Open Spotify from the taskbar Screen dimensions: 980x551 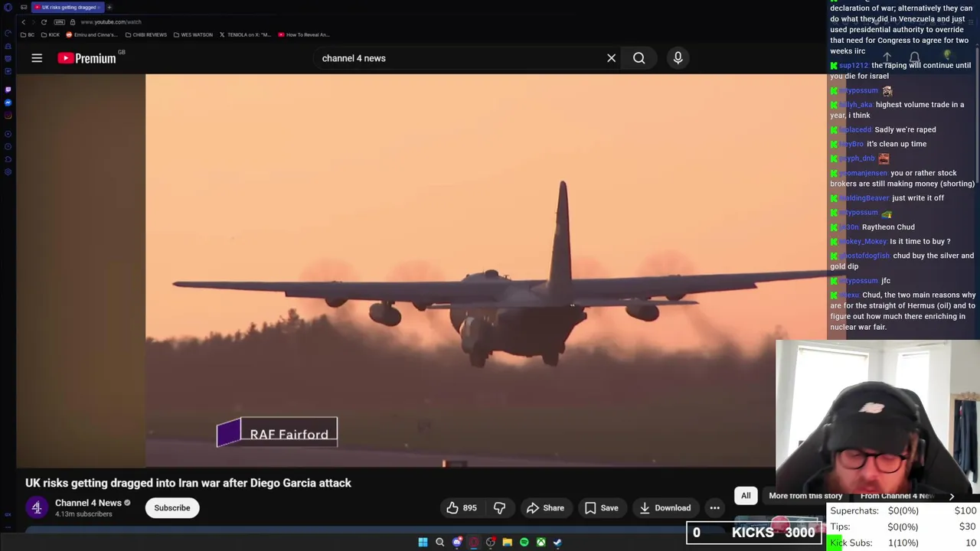pos(524,543)
